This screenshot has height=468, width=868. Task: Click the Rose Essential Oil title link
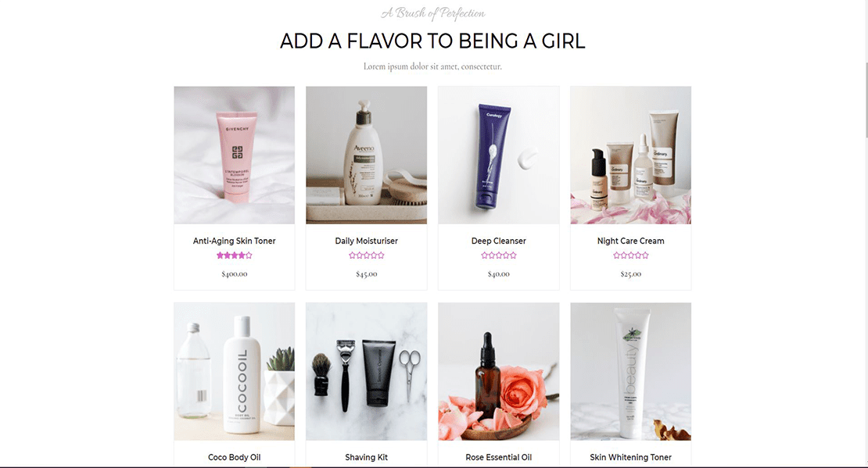[499, 458]
